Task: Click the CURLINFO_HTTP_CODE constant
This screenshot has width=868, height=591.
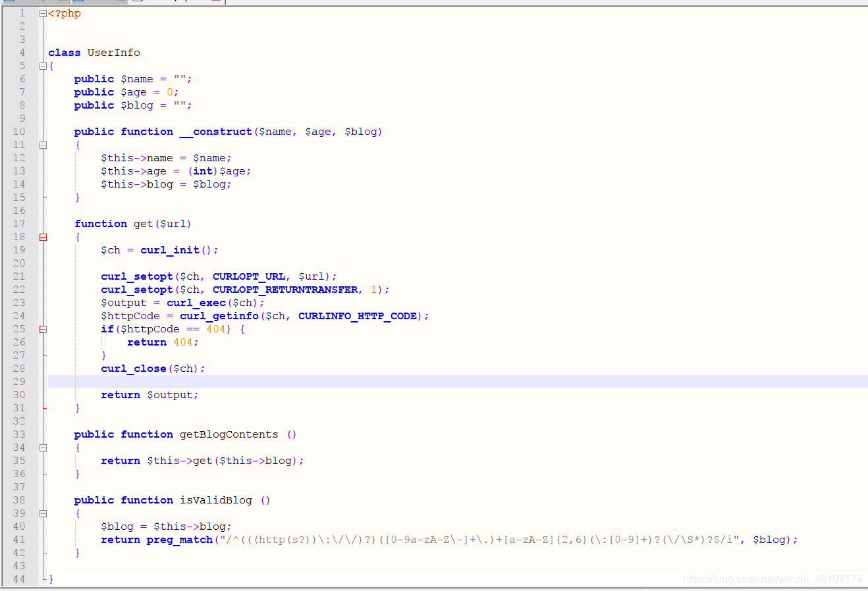Action: point(358,316)
